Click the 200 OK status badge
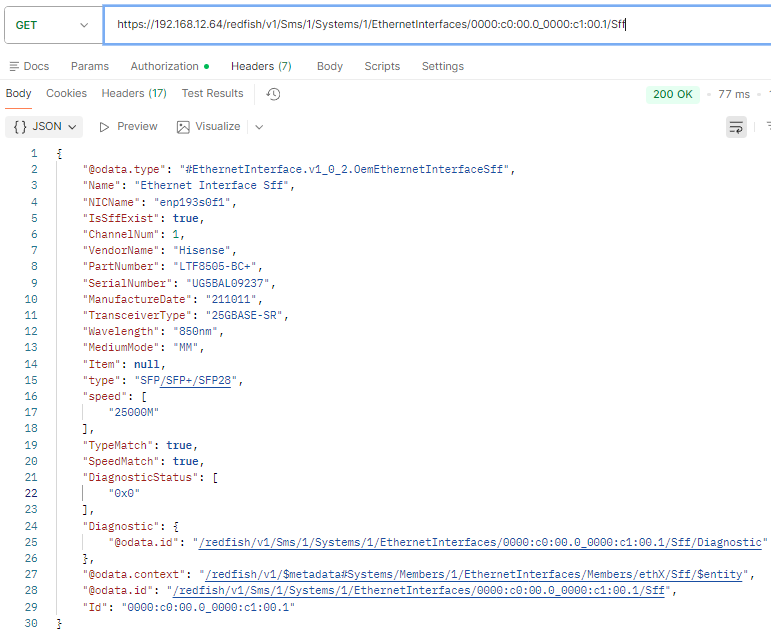 click(673, 94)
